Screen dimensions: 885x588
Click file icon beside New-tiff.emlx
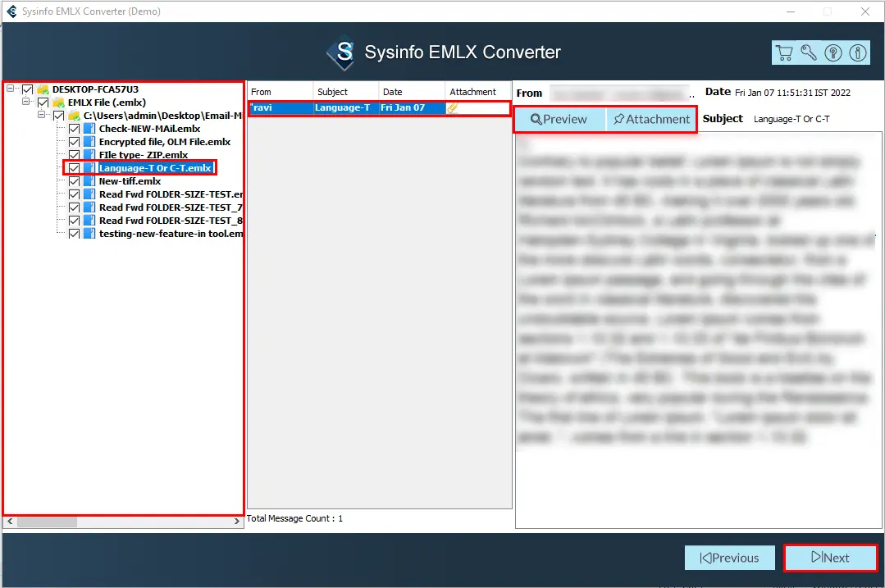coord(89,181)
